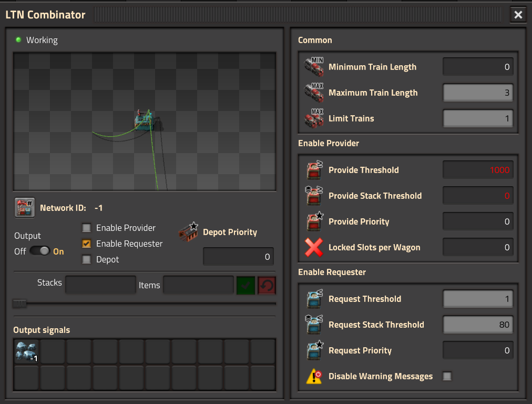This screenshot has width=532, height=404.
Task: Close the LTN Combinator window
Action: coord(518,15)
